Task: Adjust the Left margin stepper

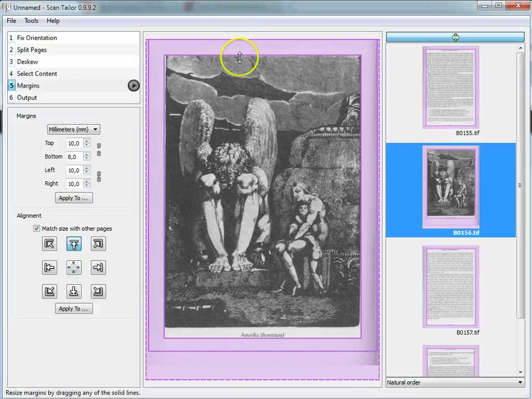Action: [87, 170]
